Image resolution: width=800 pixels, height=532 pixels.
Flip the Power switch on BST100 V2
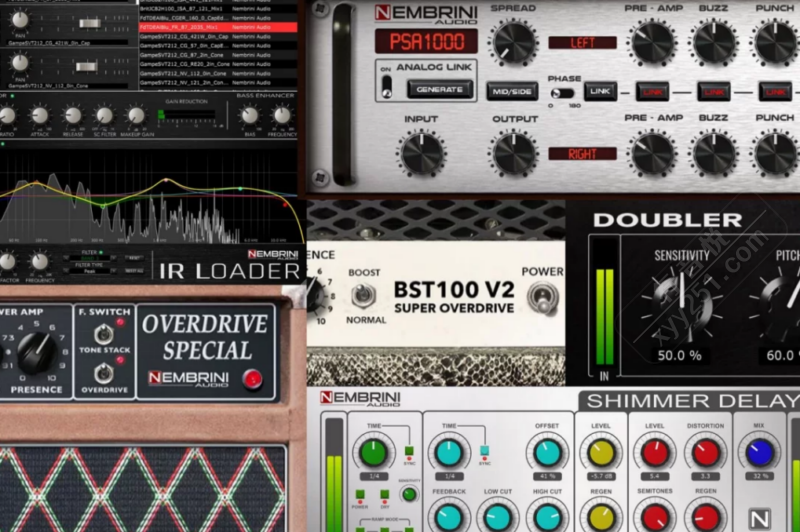[542, 298]
